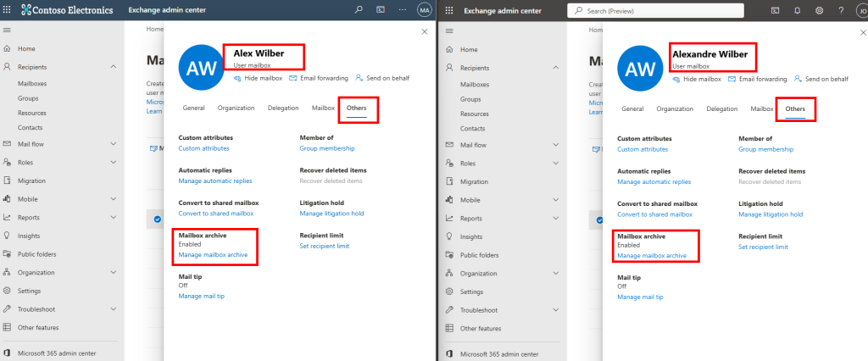This screenshot has height=361, width=868.
Task: Click search magnifier icon in Contoso header
Action: tap(359, 10)
